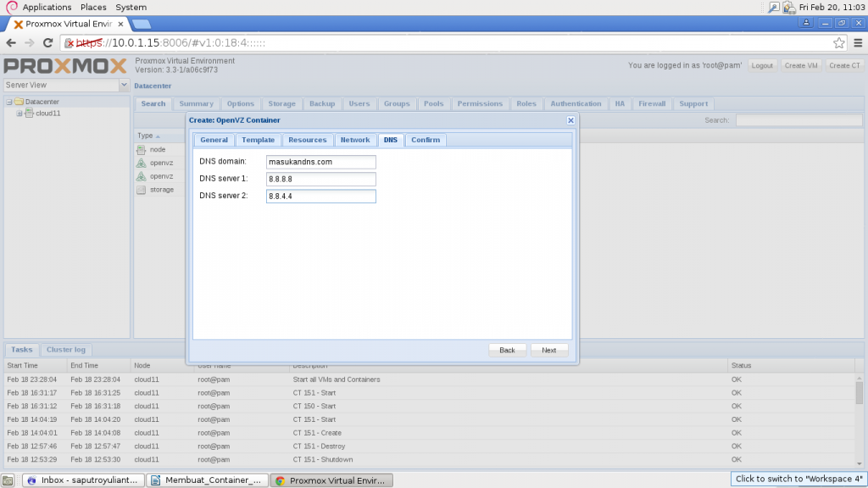Expand the cloud11 tree node
This screenshot has height=488, width=868.
pos(19,114)
